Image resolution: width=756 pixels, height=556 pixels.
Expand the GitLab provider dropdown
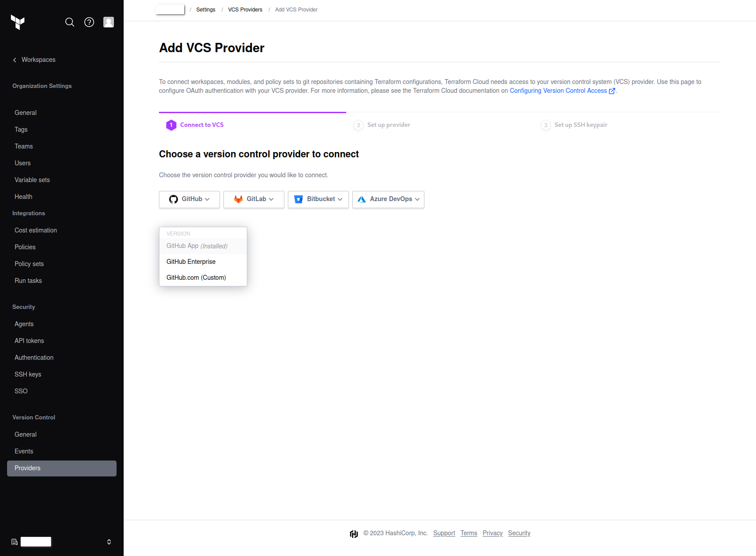click(254, 199)
